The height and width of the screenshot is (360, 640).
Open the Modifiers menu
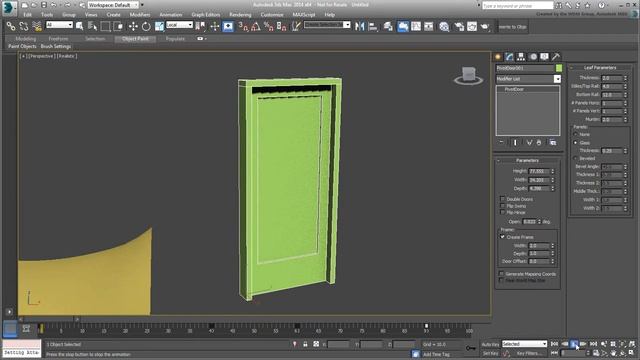140,15
